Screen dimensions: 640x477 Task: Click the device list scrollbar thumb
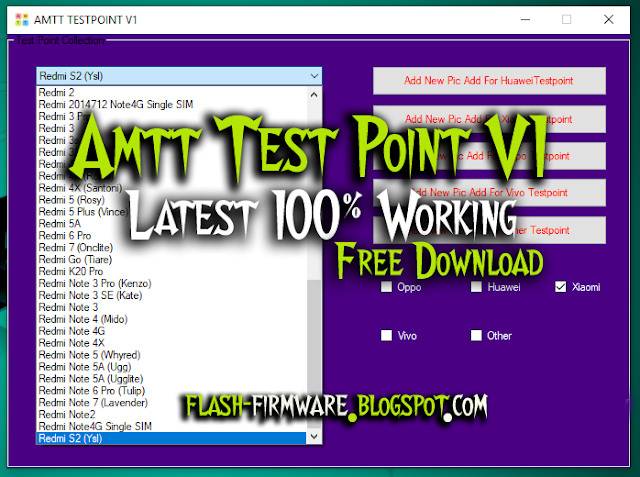314,355
